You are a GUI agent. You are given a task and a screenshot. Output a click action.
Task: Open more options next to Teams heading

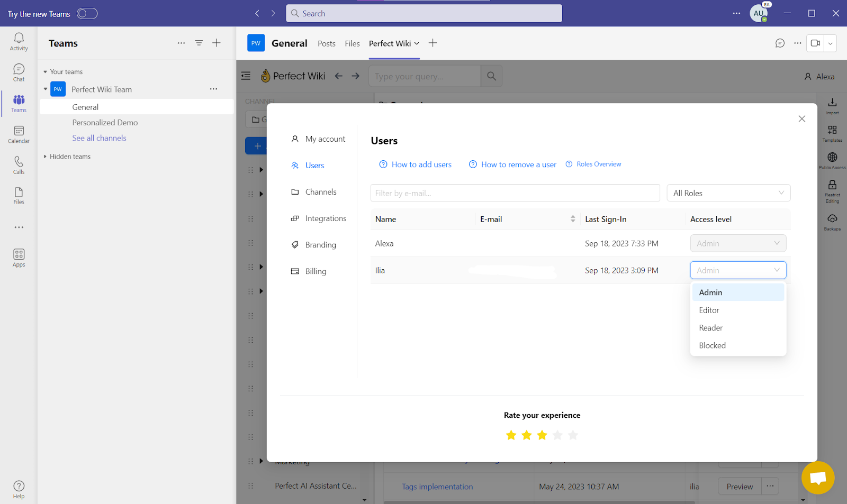coord(181,43)
